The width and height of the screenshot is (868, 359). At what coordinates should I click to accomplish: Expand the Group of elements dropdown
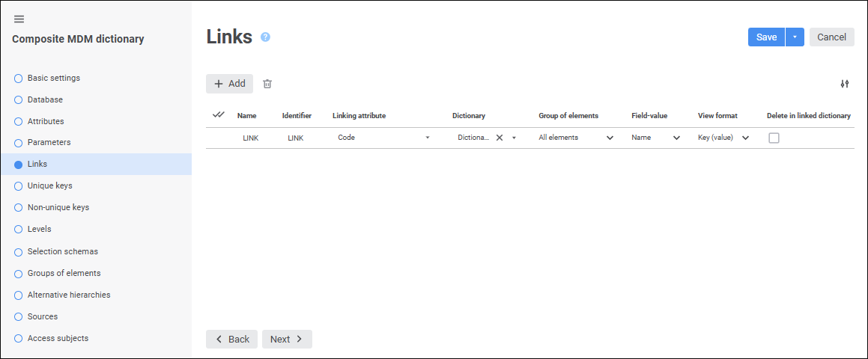click(610, 138)
